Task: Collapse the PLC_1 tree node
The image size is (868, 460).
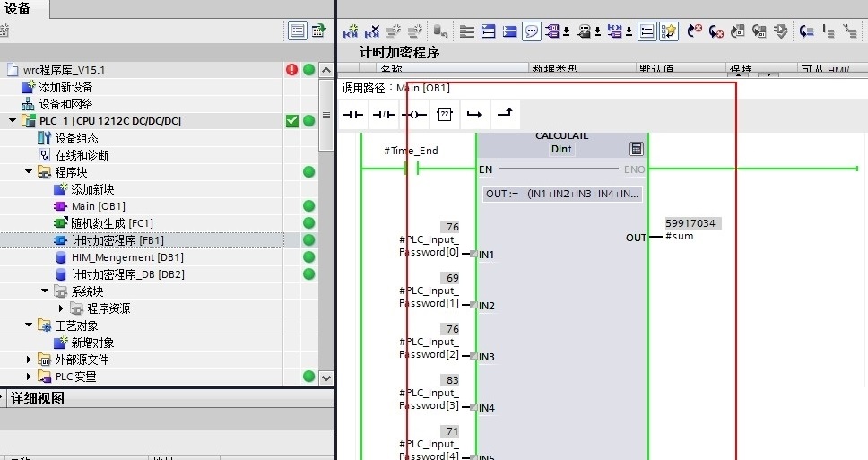Action: [13, 120]
